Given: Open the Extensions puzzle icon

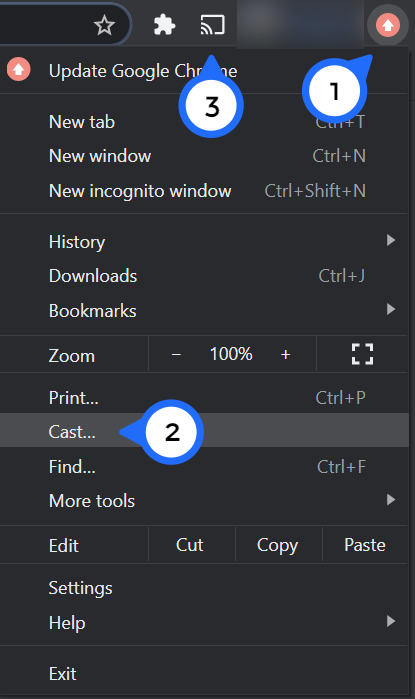Looking at the screenshot, I should pyautogui.click(x=164, y=25).
